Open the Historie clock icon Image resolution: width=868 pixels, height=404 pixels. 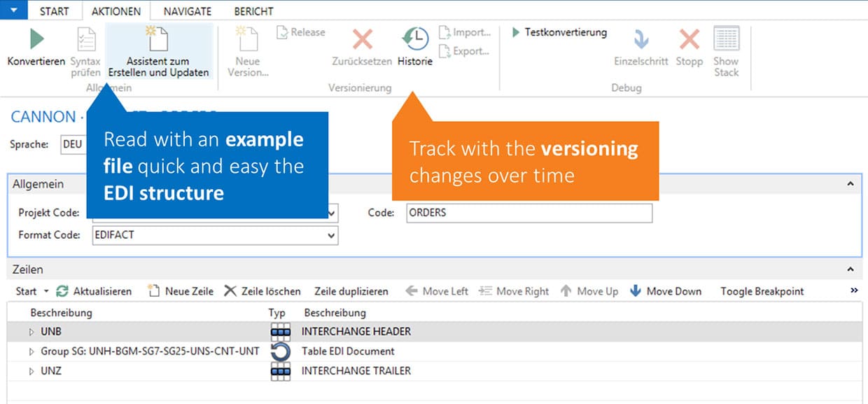click(x=414, y=40)
